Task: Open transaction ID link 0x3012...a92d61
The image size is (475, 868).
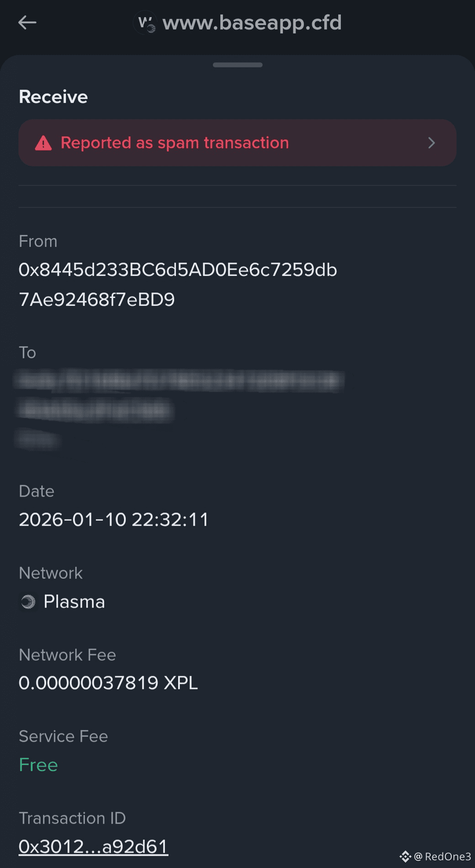Action: pyautogui.click(x=93, y=847)
